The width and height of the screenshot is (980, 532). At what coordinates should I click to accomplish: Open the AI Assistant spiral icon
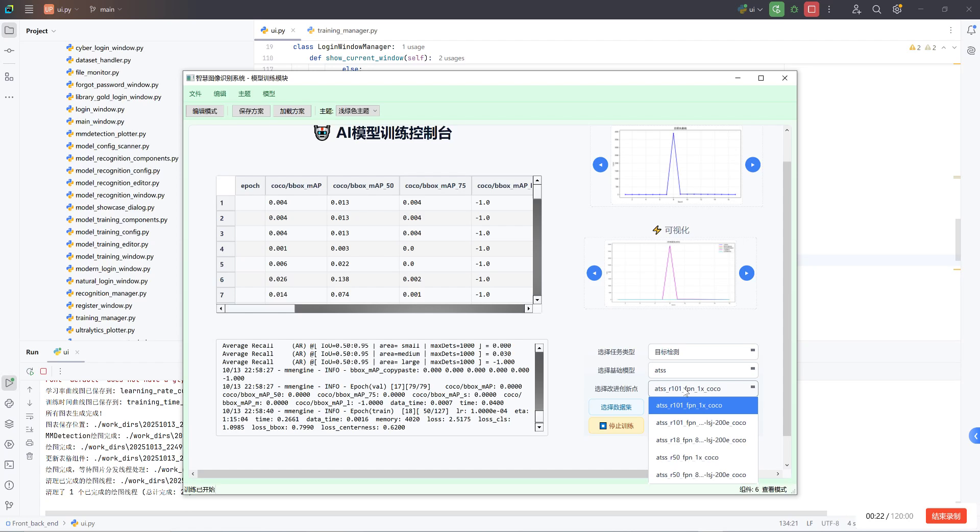pyautogui.click(x=971, y=51)
